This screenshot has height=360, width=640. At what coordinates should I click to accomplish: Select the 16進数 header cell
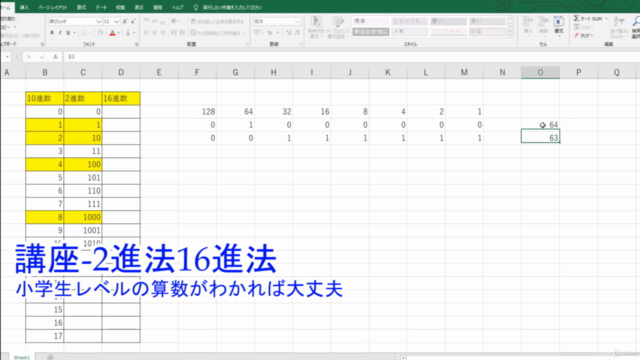121,98
